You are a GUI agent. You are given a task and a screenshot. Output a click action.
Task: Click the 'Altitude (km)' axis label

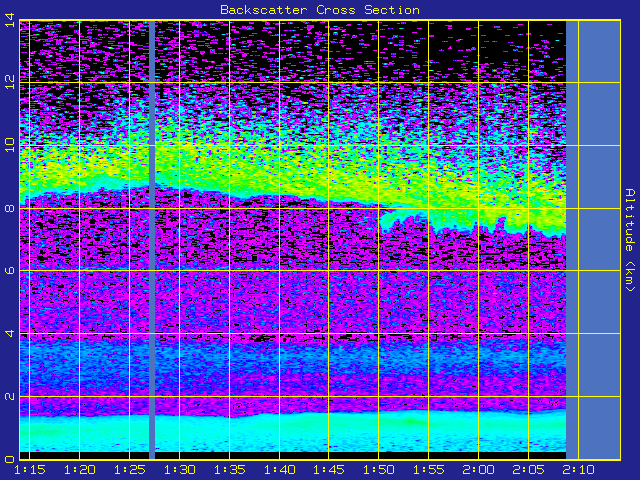tap(630, 240)
